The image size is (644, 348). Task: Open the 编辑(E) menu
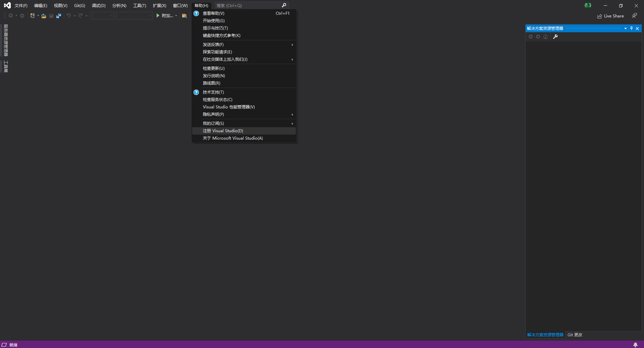(41, 5)
